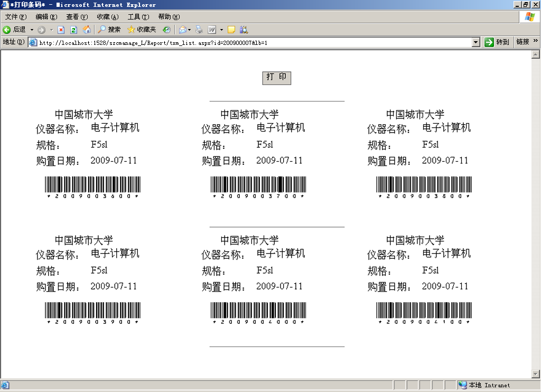The width and height of the screenshot is (541, 392).
Task: Open the address bar dropdown list
Action: (x=476, y=42)
